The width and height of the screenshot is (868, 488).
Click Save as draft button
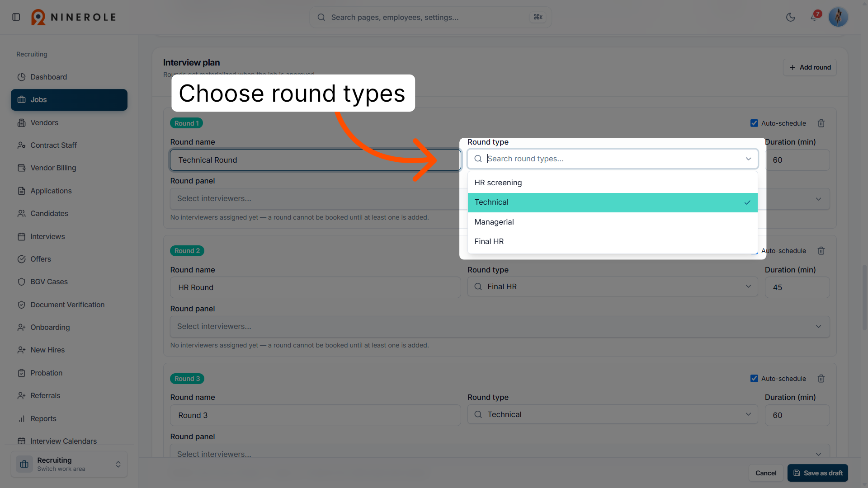coord(818,473)
